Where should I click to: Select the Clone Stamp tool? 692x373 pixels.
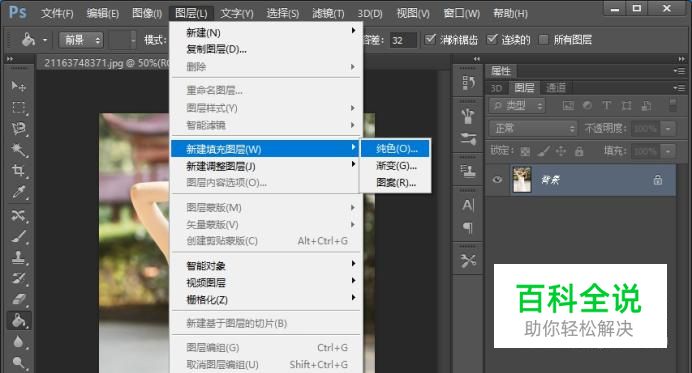19,258
